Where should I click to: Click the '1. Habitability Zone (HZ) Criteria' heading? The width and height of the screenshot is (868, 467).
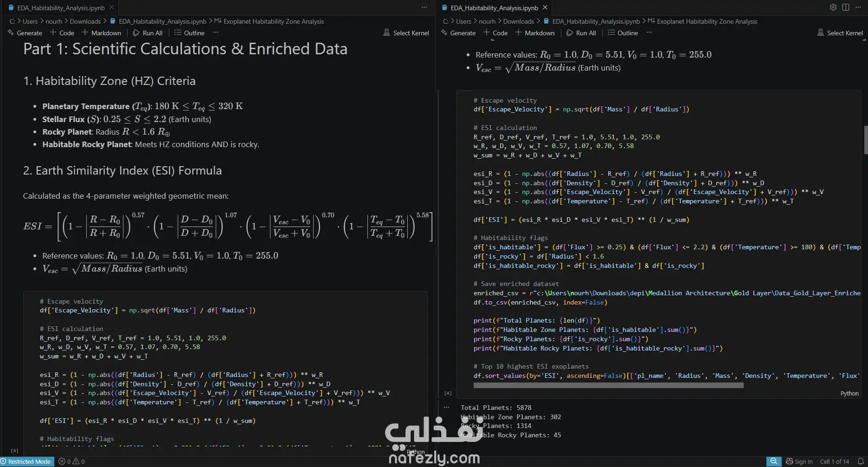click(x=109, y=81)
